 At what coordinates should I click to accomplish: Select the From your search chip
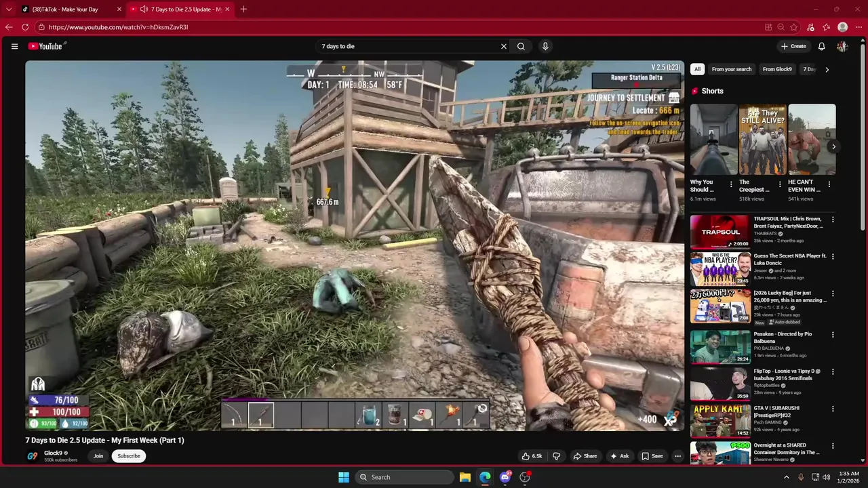pyautogui.click(x=732, y=69)
